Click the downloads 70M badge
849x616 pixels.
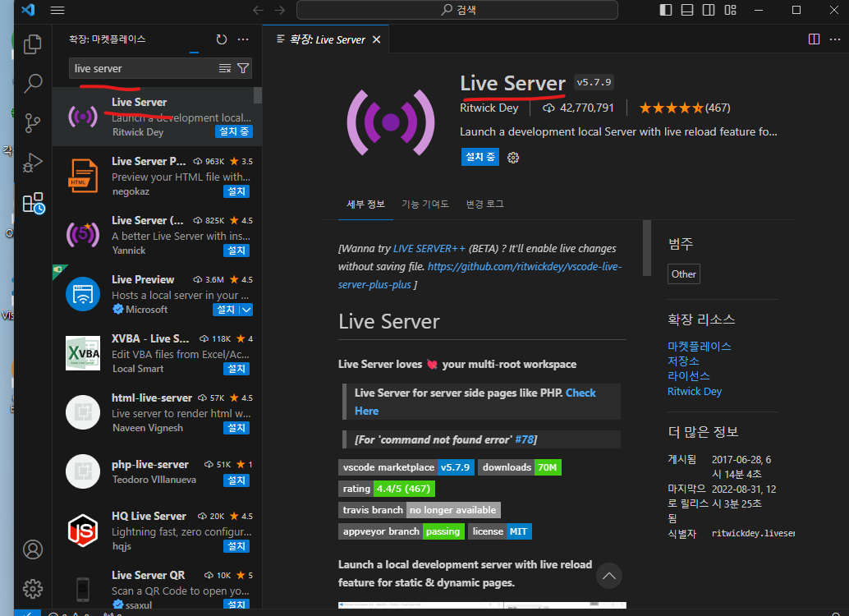click(519, 467)
